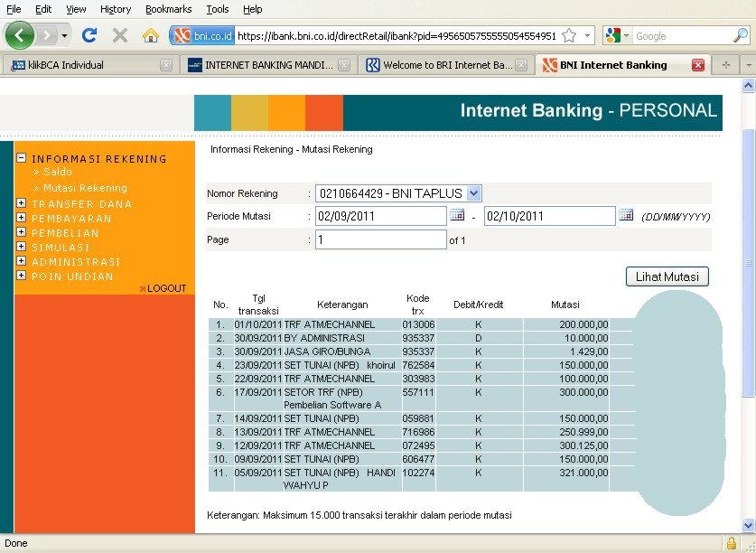Open the Mutasi Rekening sidebar link

click(85, 188)
